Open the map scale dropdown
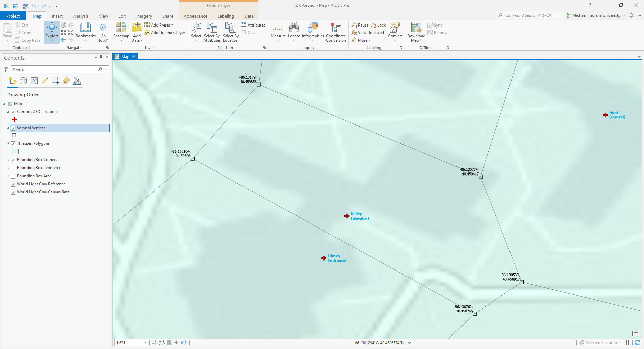 pos(145,343)
